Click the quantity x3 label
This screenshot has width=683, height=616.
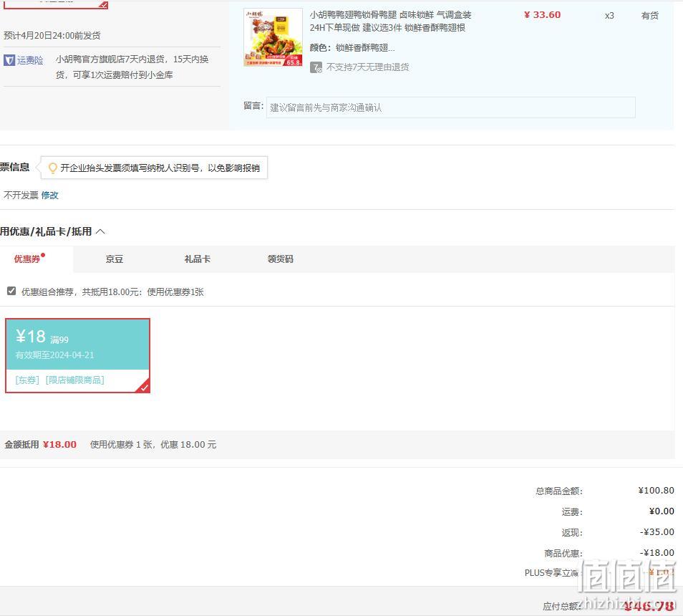pyautogui.click(x=609, y=16)
